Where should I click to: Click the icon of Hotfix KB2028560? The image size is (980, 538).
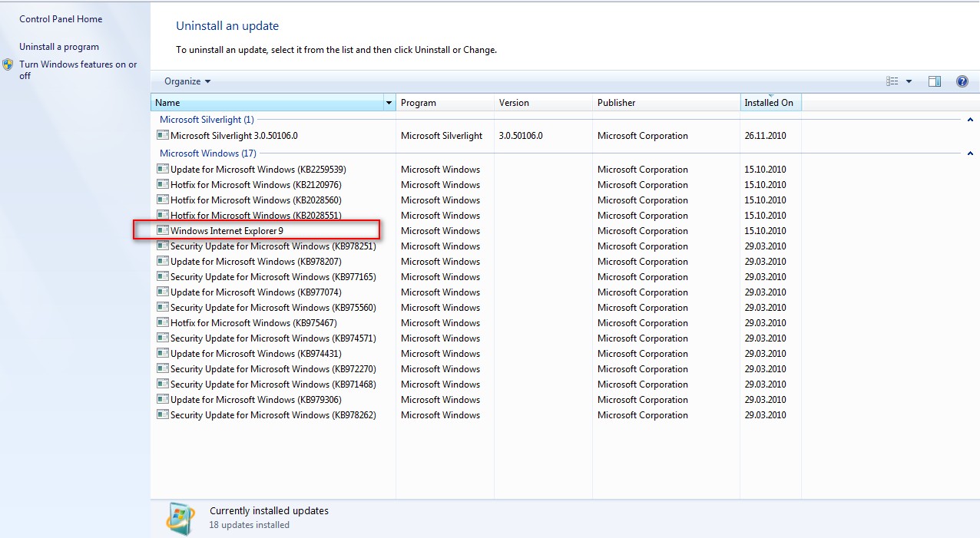click(162, 200)
